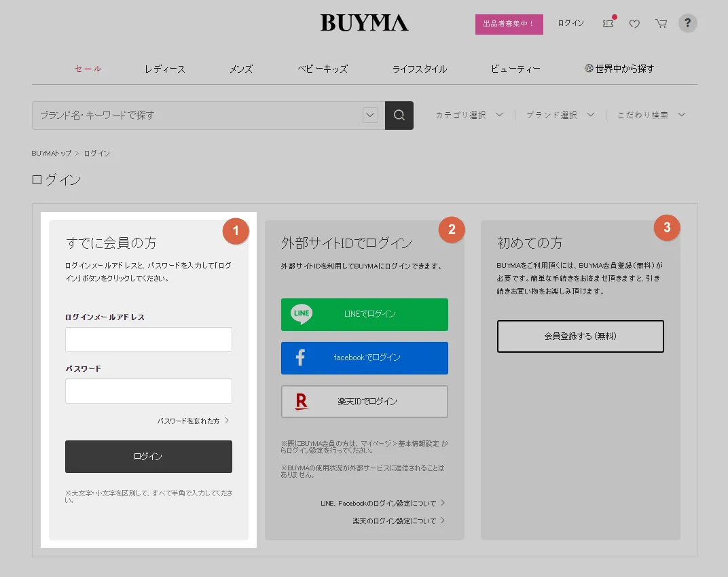Viewport: 728px width, 577px height.
Task: Click the magnifier search button
Action: pyautogui.click(x=399, y=116)
